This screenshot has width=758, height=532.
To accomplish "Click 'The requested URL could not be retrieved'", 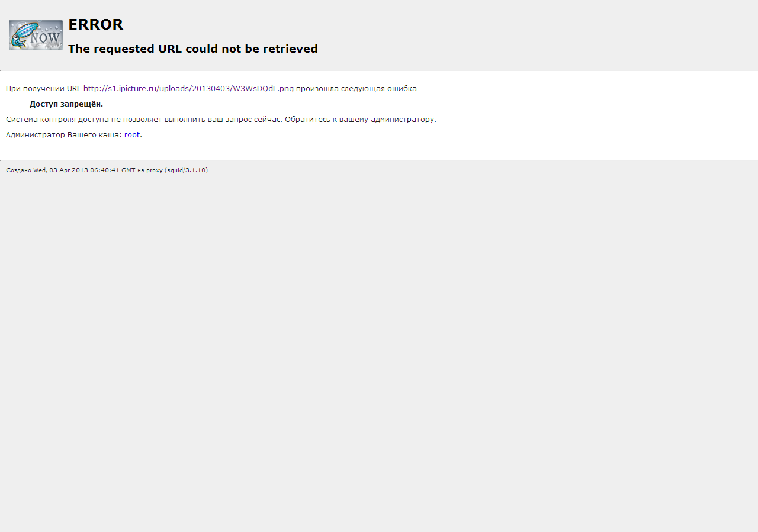I will tap(193, 49).
